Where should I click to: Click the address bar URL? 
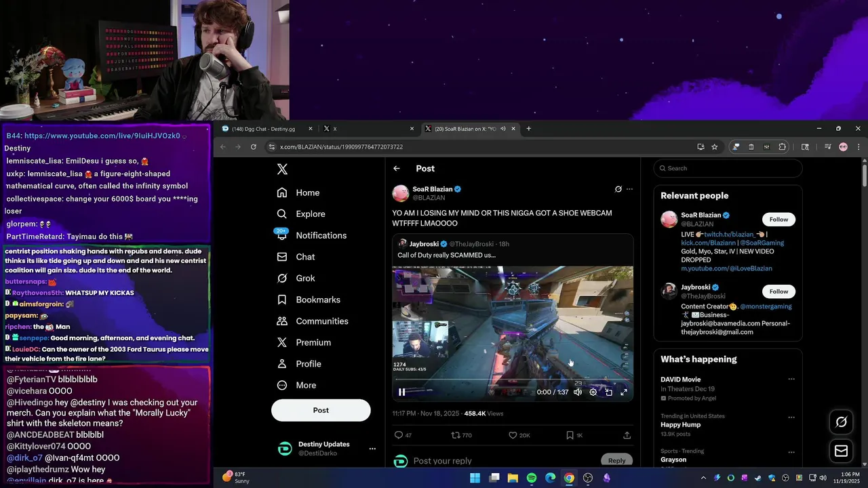point(342,147)
